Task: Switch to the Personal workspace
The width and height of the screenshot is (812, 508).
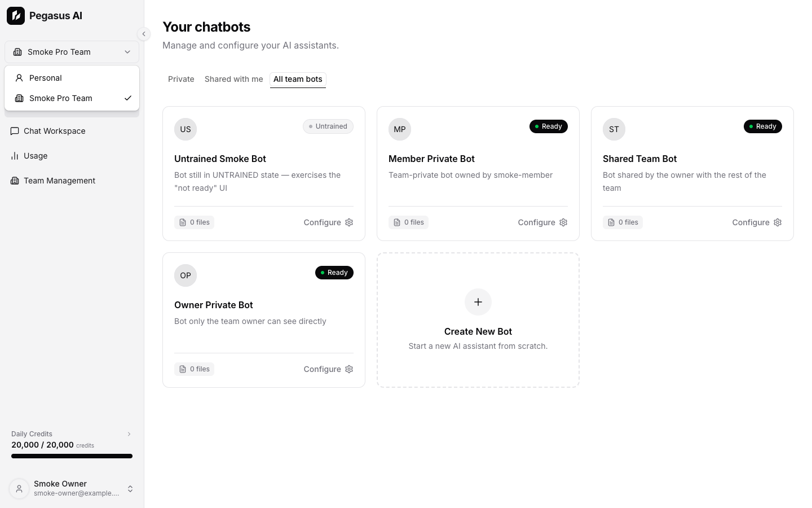Action: (72, 78)
